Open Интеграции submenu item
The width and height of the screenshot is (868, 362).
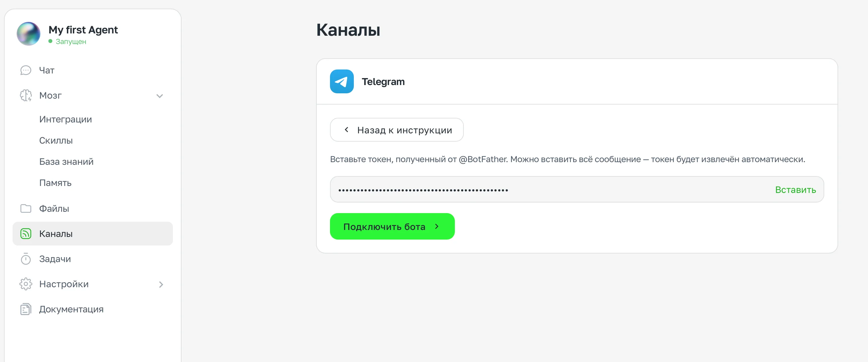point(65,119)
